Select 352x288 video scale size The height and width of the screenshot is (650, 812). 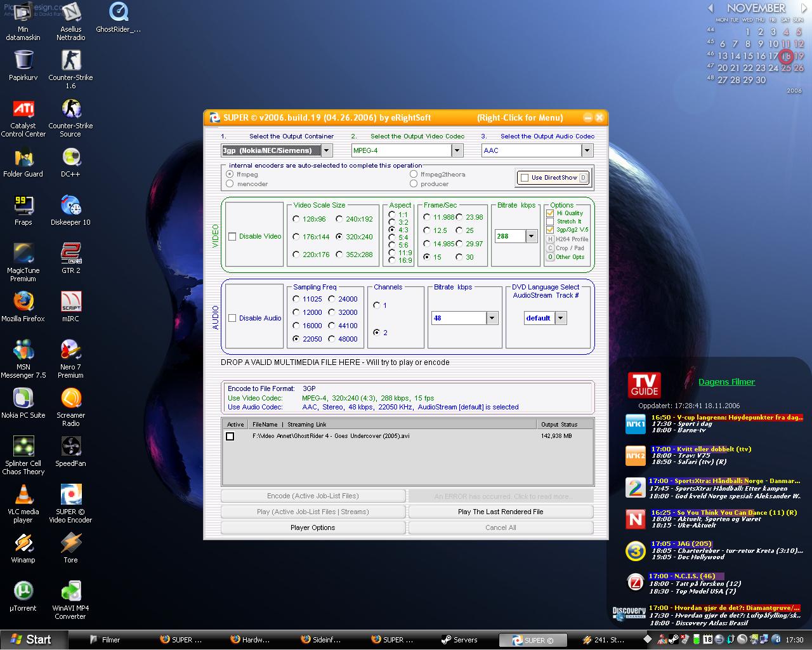click(339, 255)
